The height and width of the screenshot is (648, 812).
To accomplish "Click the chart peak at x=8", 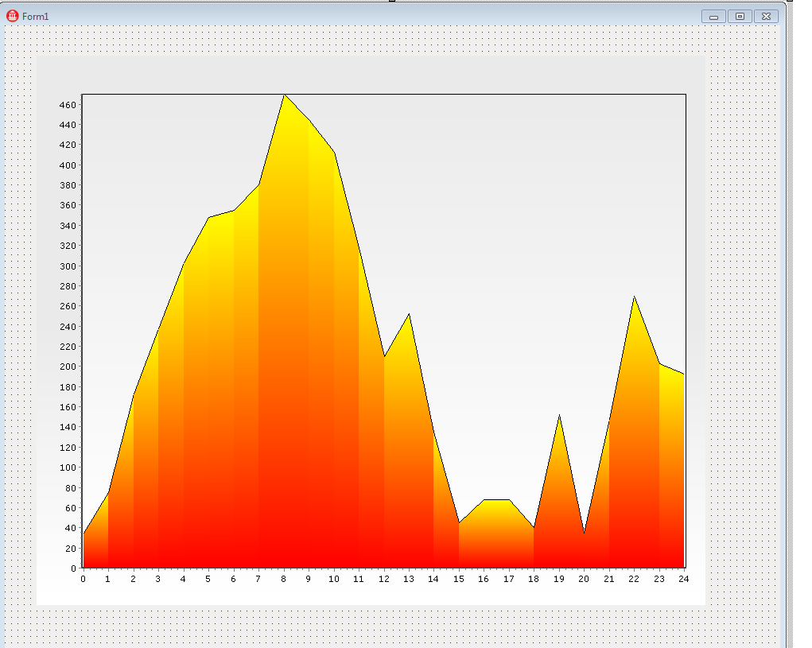I will point(284,95).
